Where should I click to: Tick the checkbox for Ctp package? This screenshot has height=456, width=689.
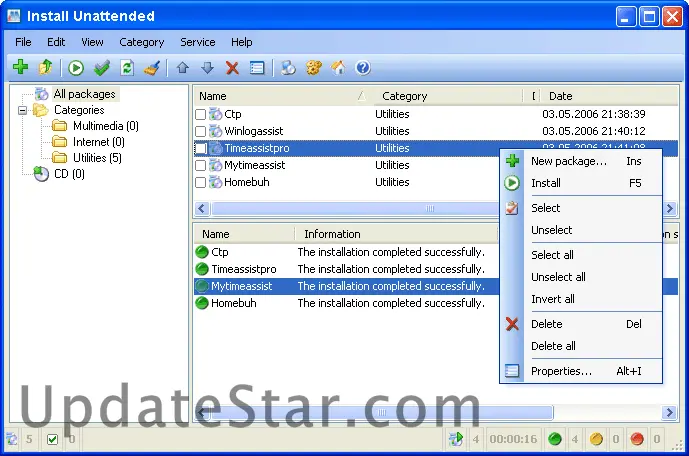click(200, 114)
